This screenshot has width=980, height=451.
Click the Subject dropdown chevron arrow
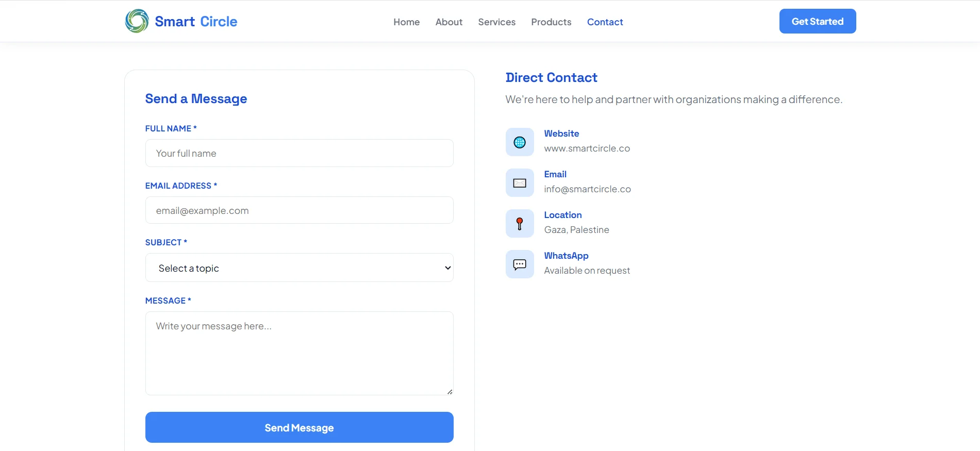pos(447,268)
